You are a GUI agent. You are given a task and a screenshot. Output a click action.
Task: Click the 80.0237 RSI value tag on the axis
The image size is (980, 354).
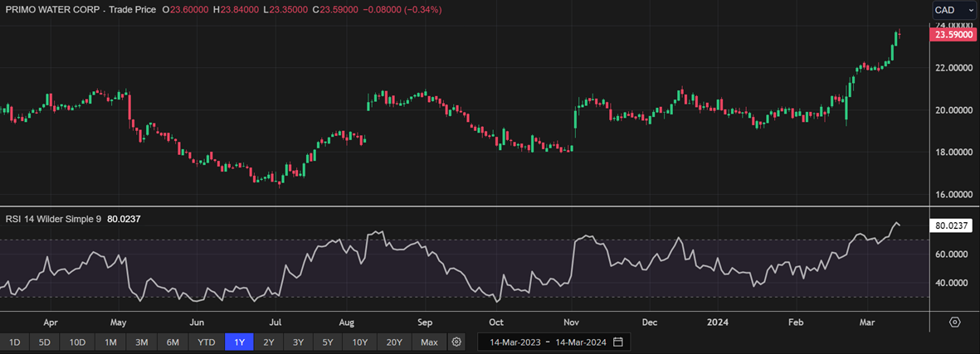pyautogui.click(x=951, y=225)
